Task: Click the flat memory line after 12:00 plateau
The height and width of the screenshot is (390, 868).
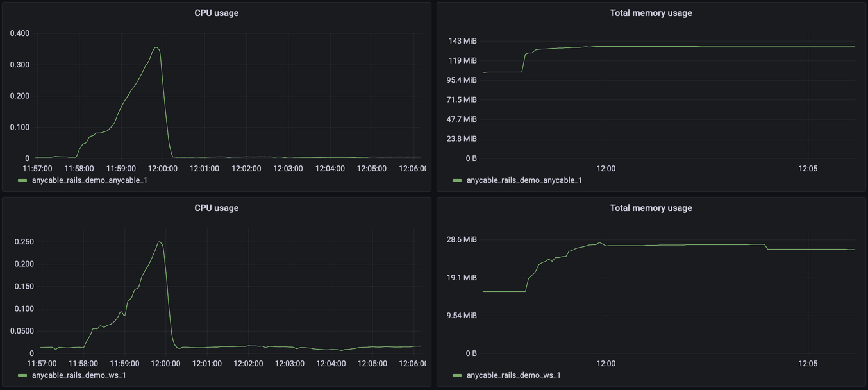Action: coord(705,46)
